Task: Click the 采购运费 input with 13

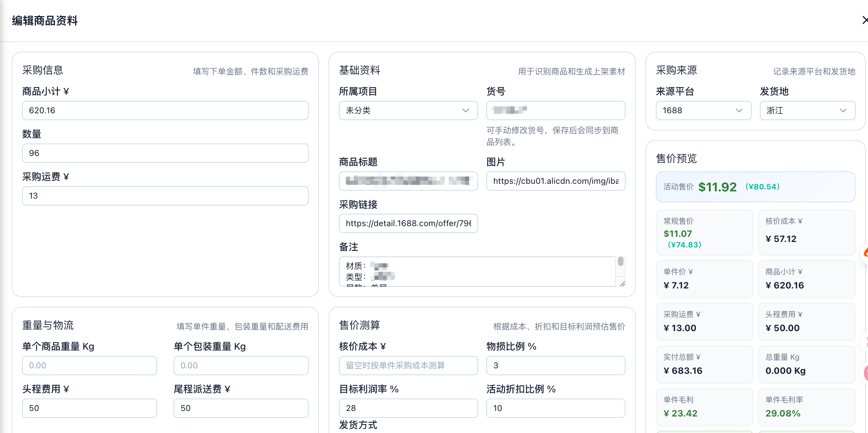Action: tap(165, 196)
